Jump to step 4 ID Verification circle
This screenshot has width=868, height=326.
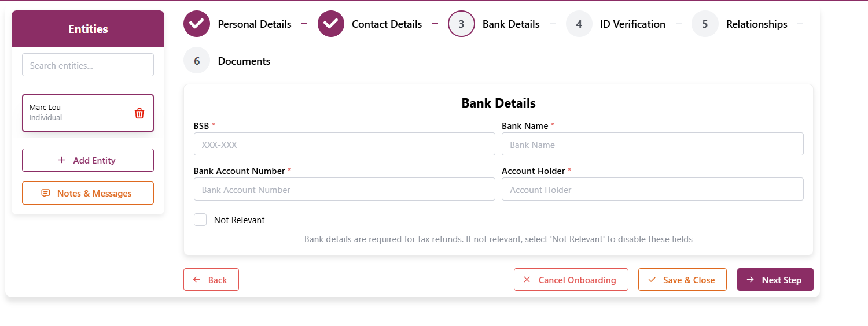pos(579,24)
